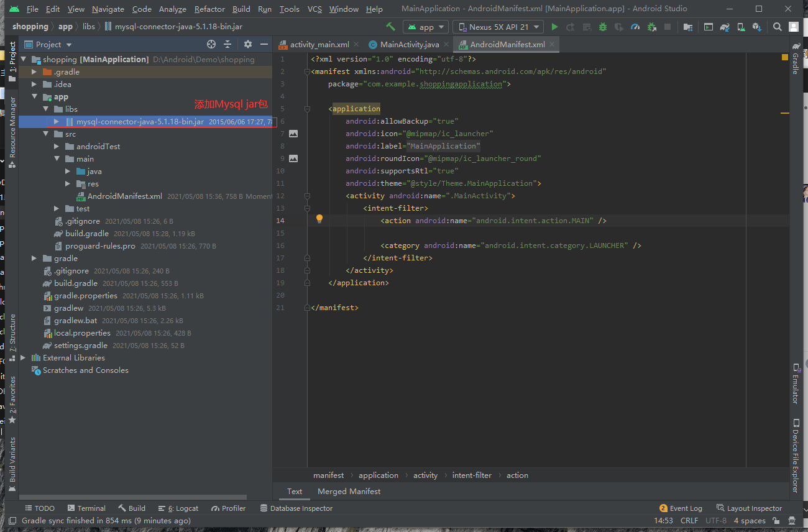This screenshot has width=808, height=532.
Task: Open the 6: Logcat tool window
Action: coord(178,508)
